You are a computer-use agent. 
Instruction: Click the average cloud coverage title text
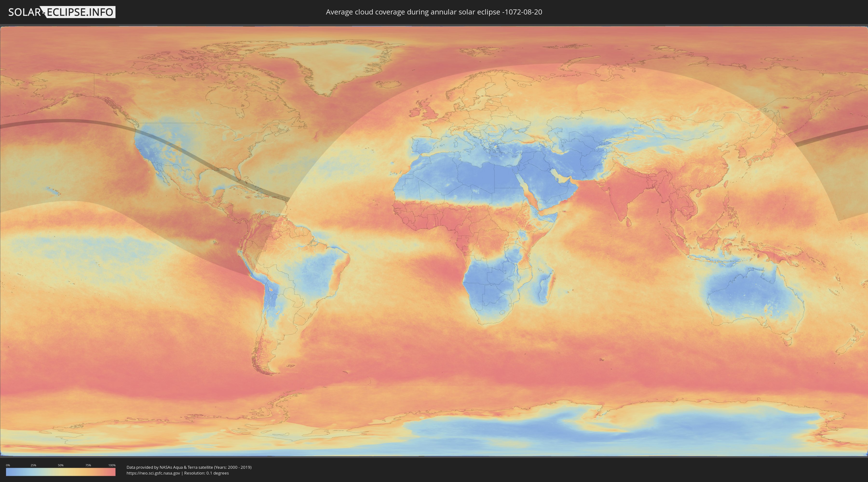tap(434, 12)
